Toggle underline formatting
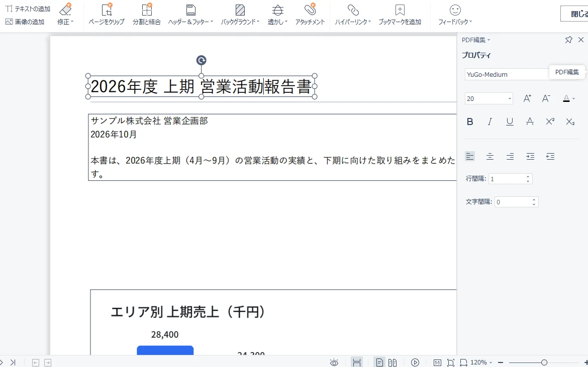588x367 pixels. point(510,121)
